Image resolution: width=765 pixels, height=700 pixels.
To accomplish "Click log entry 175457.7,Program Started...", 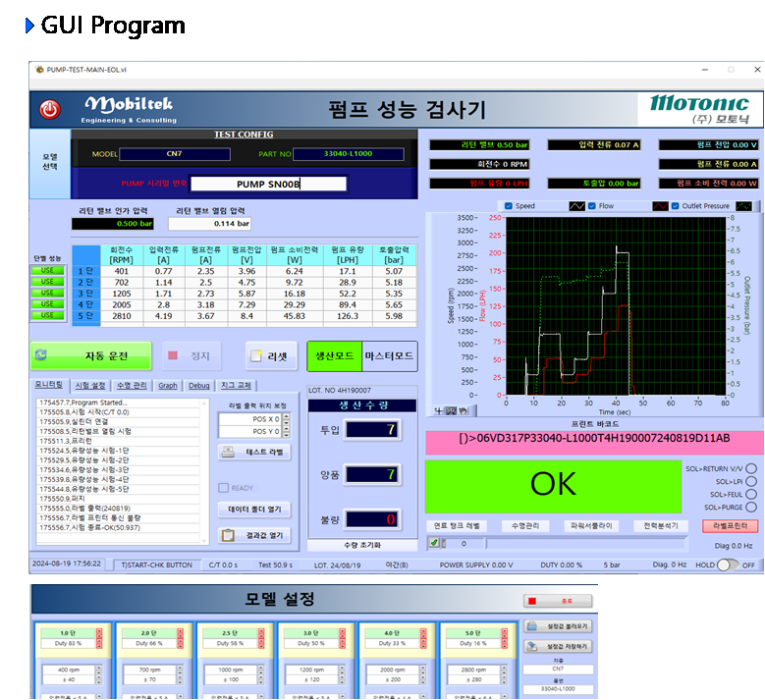I will [118, 403].
